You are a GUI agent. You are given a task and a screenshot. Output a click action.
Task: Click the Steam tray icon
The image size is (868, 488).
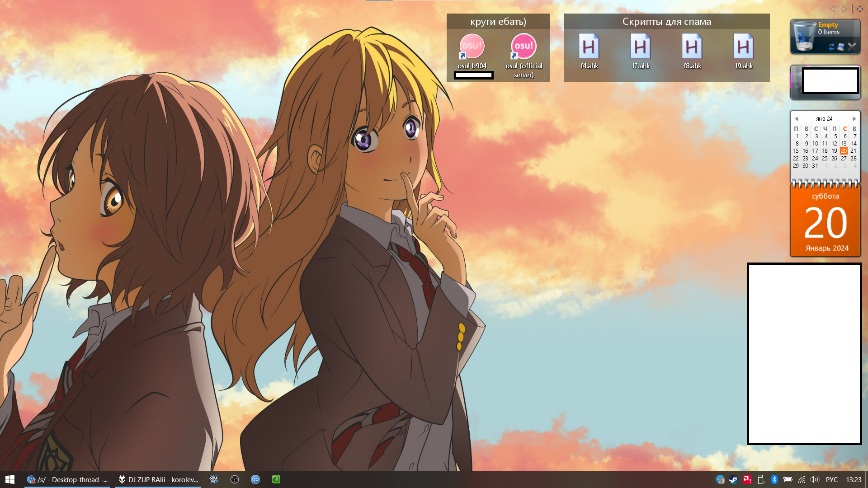coord(733,479)
